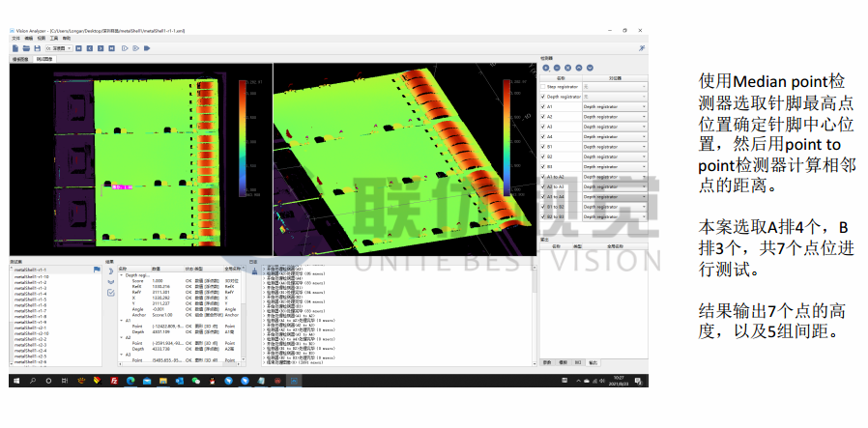This screenshot has height=428, width=868.
Task: Open the 文件 menu
Action: [15, 38]
